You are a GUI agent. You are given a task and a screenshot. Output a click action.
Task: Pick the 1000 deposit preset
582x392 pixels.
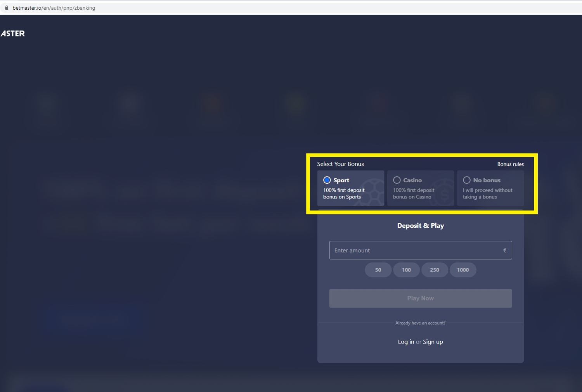[x=462, y=270]
